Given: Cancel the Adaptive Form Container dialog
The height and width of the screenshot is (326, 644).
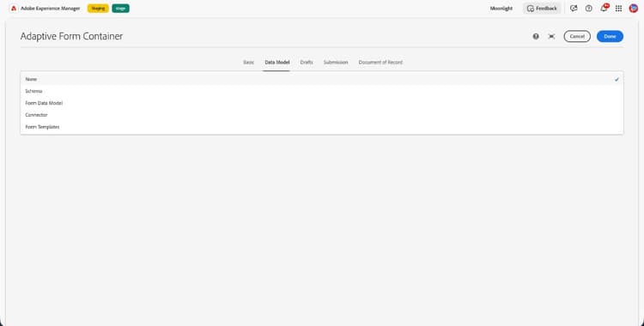Looking at the screenshot, I should (x=577, y=37).
